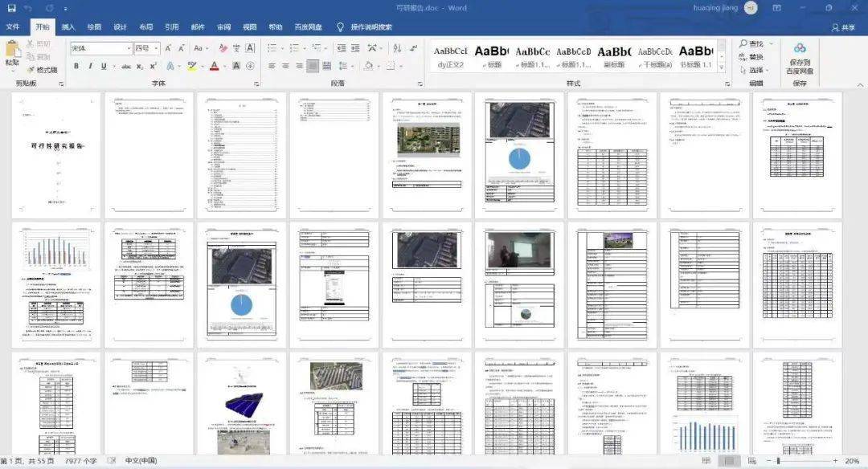Switch to the Baidu Netdisk (百度网盘) tab
868x469 pixels.
[309, 27]
